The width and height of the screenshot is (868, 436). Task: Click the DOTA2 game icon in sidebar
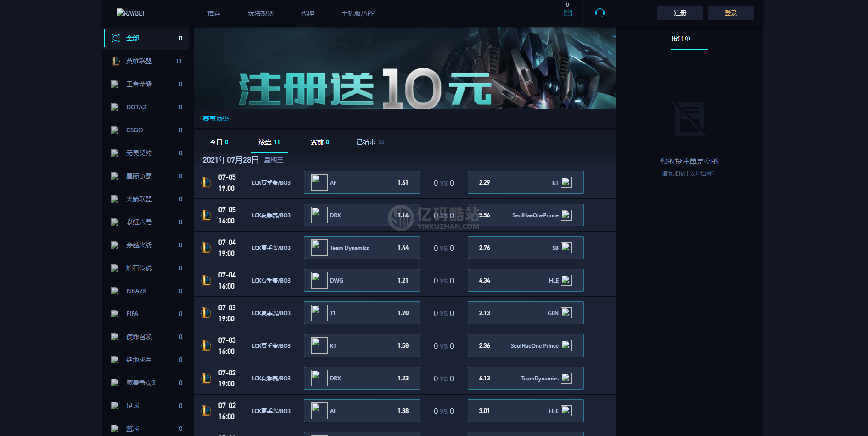(x=115, y=107)
